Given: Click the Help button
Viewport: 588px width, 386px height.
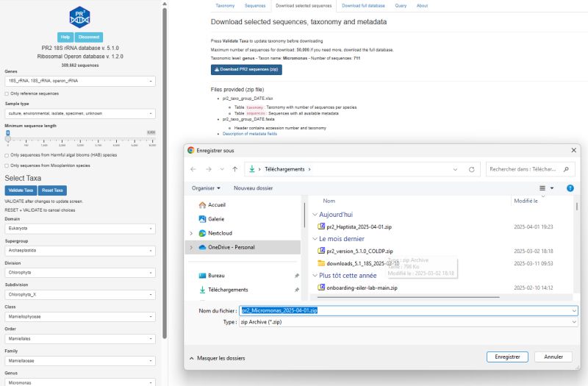Looking at the screenshot, I should [x=65, y=37].
